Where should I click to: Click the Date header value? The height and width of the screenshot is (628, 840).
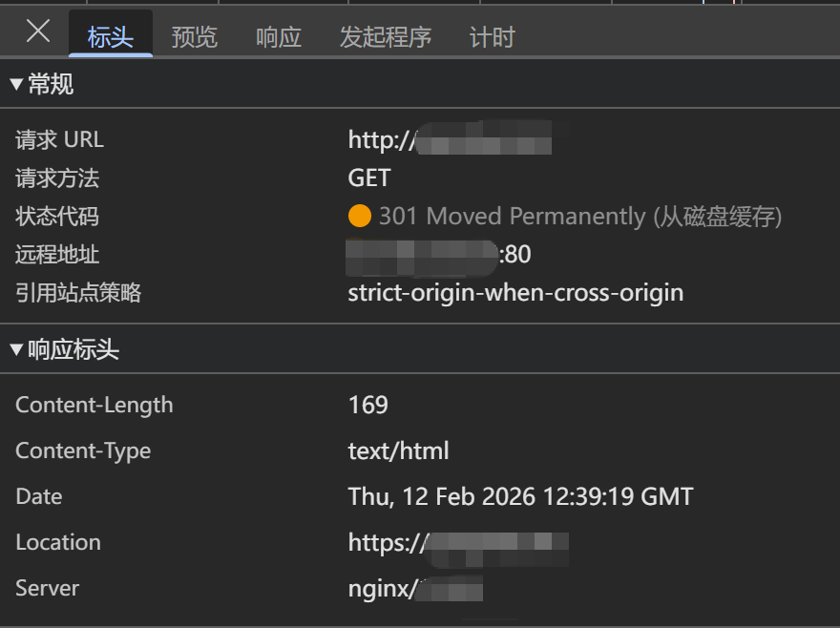tap(520, 496)
